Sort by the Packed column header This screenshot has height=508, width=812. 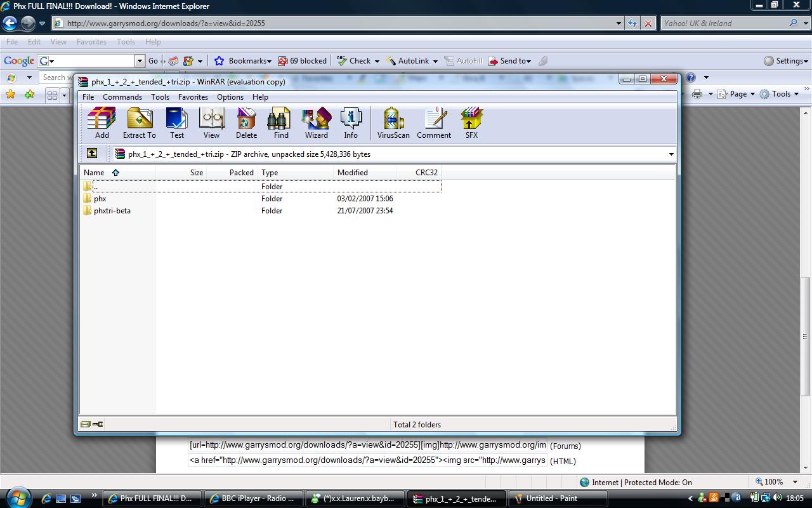(232, 173)
